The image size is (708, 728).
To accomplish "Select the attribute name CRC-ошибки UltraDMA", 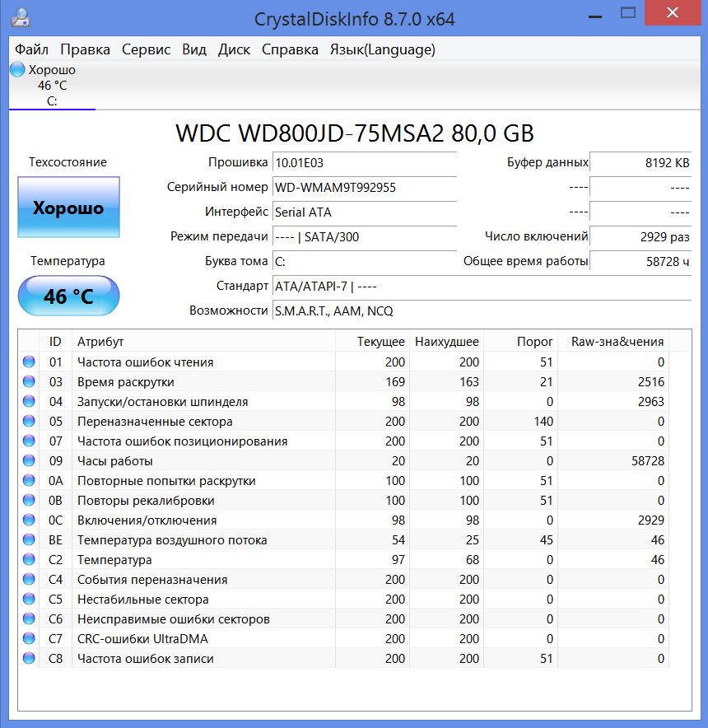I will [x=142, y=639].
